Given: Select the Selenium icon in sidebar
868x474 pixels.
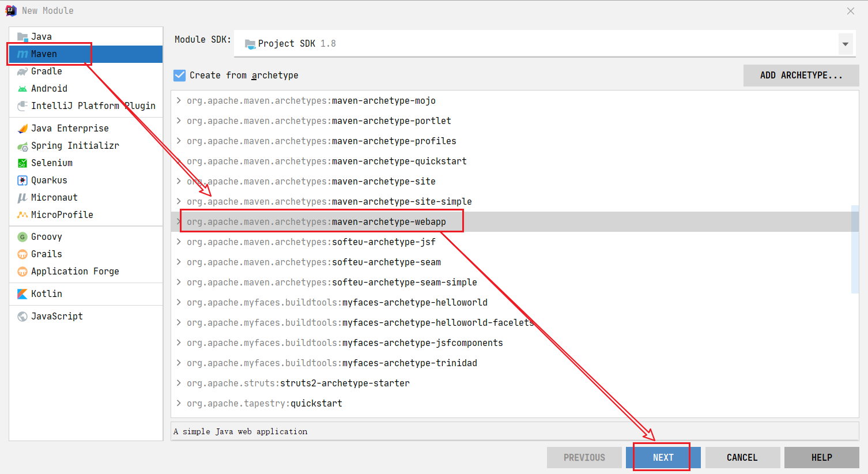Looking at the screenshot, I should click(x=22, y=163).
